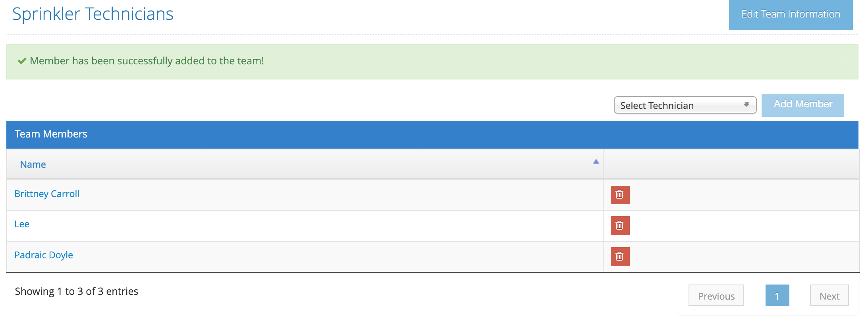
Task: Sort table by Name column header
Action: [x=33, y=165]
